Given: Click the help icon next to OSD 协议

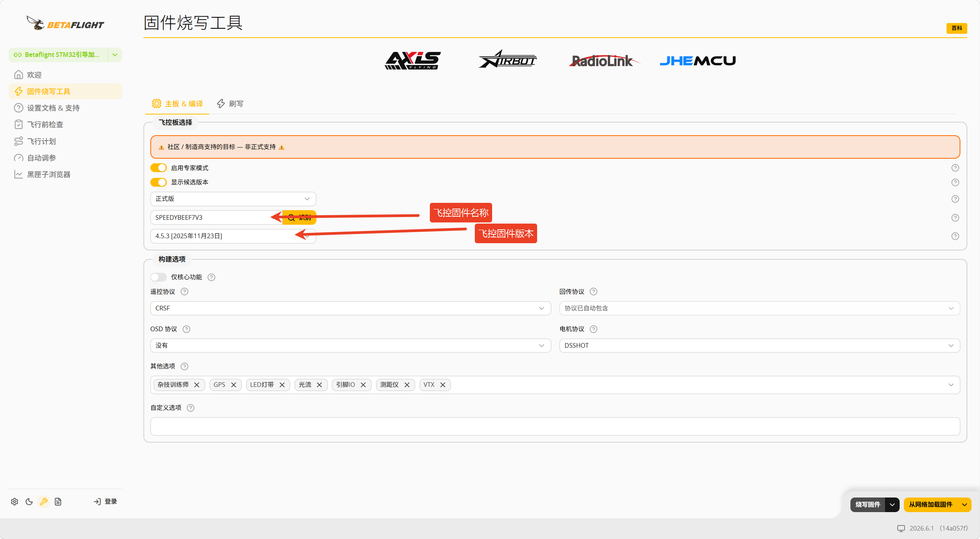Looking at the screenshot, I should (186, 329).
